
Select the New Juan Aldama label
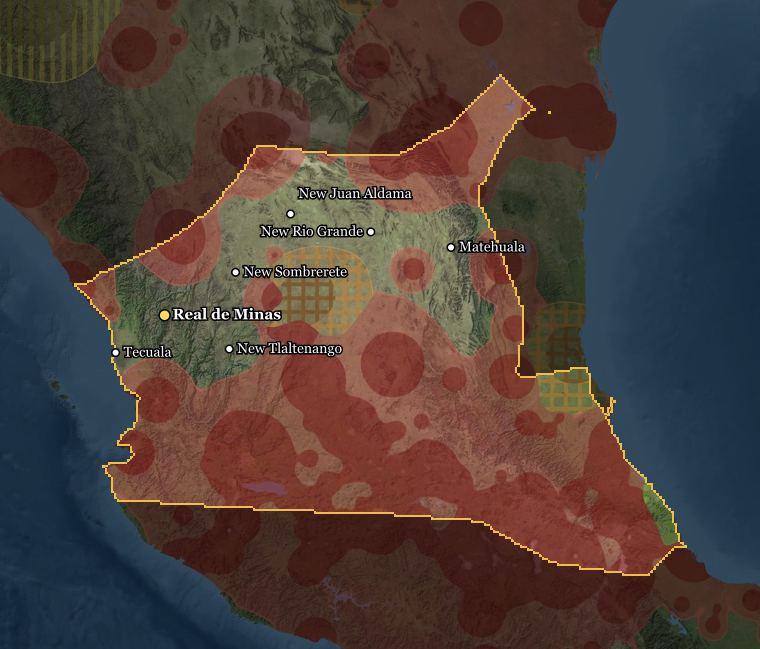(x=355, y=193)
